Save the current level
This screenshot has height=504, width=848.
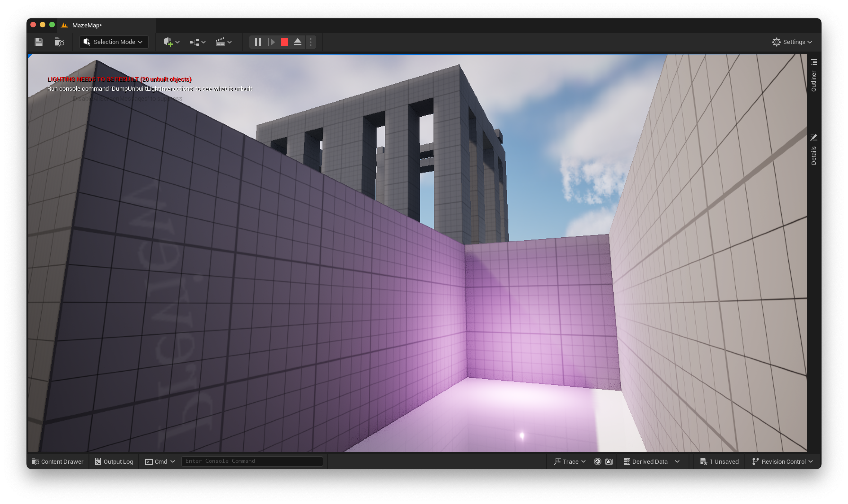39,42
